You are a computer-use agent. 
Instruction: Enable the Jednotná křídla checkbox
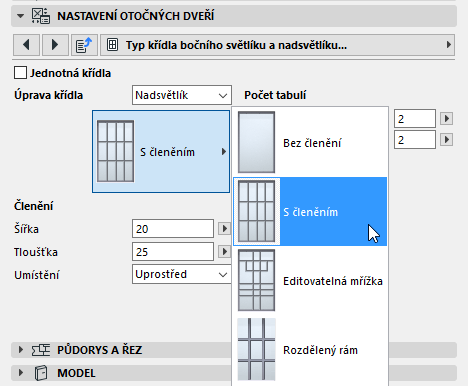coord(20,73)
